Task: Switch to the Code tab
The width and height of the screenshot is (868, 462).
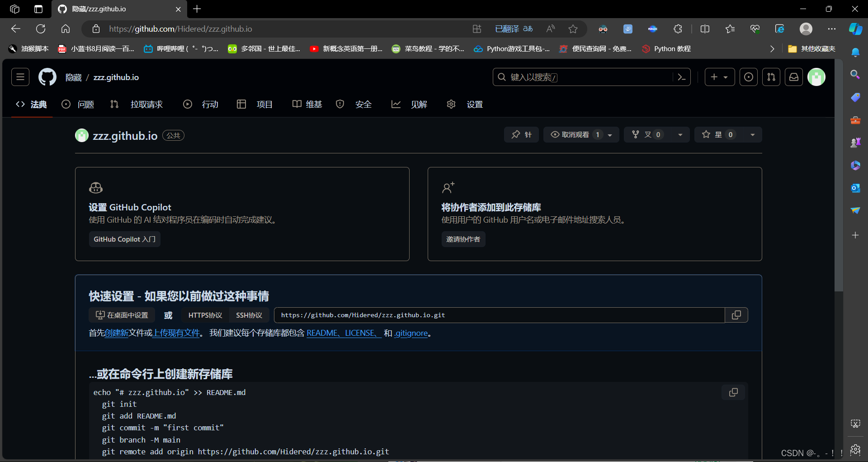Action: (32, 105)
